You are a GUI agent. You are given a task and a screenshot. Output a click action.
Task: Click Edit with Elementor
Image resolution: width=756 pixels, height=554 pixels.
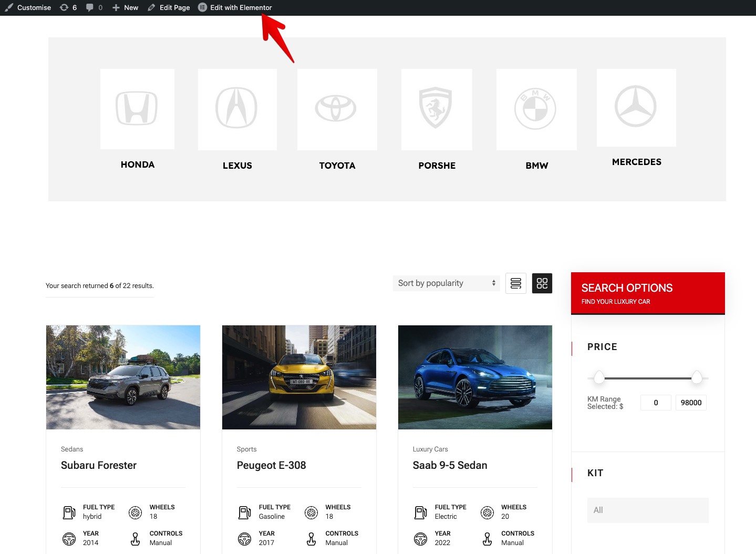235,7
